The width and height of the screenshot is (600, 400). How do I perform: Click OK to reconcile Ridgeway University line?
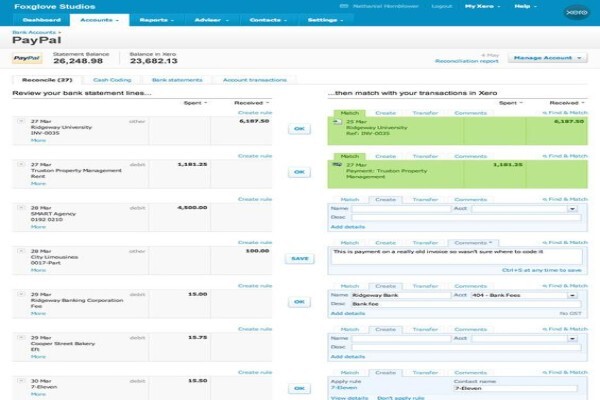[x=299, y=129]
